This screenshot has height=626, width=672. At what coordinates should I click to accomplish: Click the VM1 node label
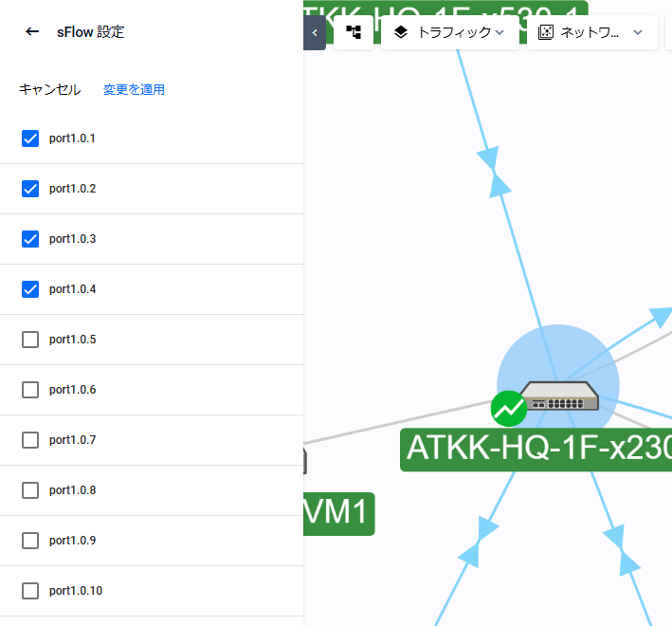[338, 513]
